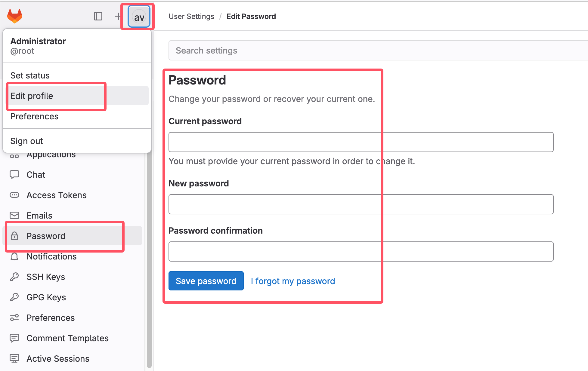The height and width of the screenshot is (371, 588).
Task: Open GPG Keys in the sidebar
Action: point(46,297)
